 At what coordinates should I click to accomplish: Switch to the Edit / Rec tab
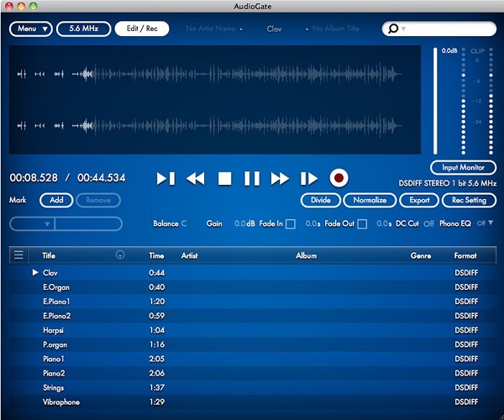142,29
